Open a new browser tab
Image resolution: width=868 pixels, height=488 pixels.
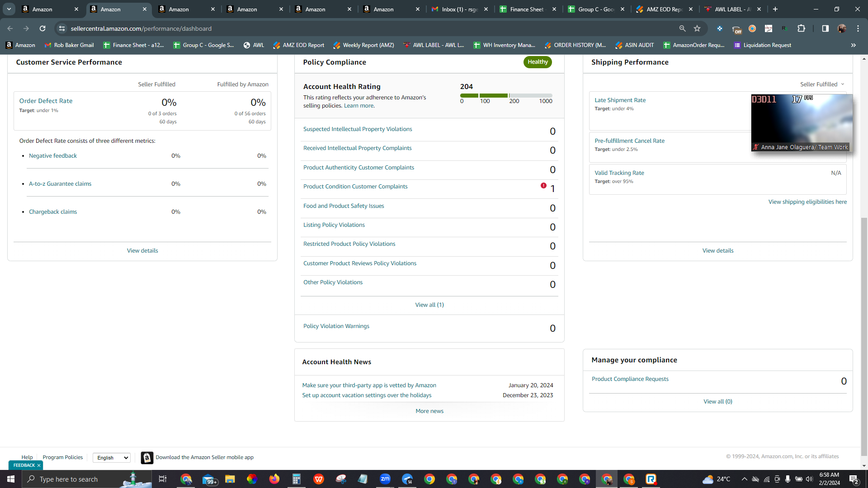pos(775,9)
